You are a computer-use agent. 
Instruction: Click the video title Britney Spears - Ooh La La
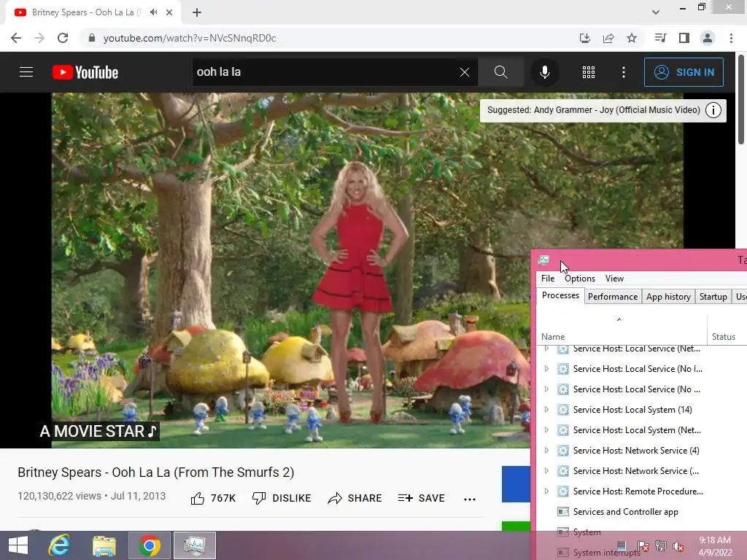point(156,472)
